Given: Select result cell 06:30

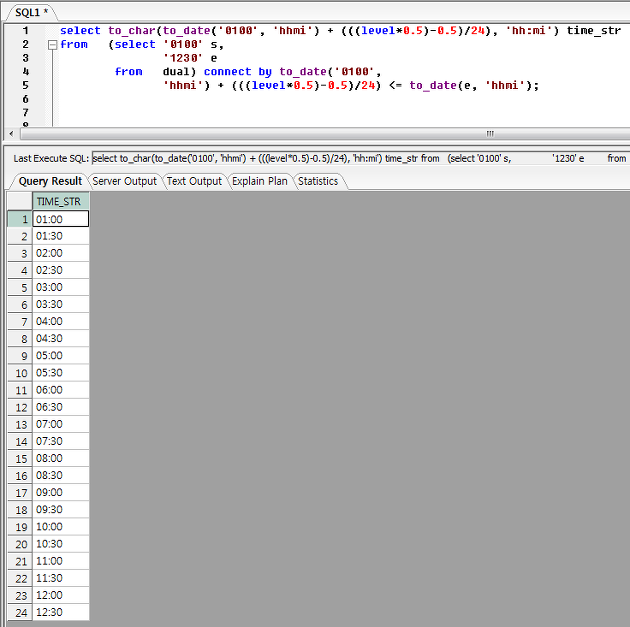Looking at the screenshot, I should coord(61,407).
